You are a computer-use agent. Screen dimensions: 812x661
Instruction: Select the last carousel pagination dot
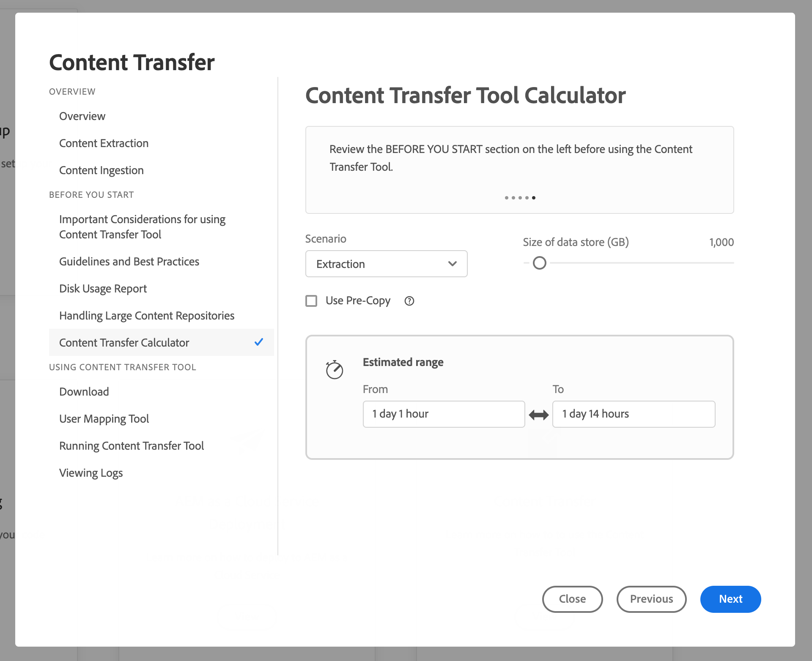[x=534, y=198]
